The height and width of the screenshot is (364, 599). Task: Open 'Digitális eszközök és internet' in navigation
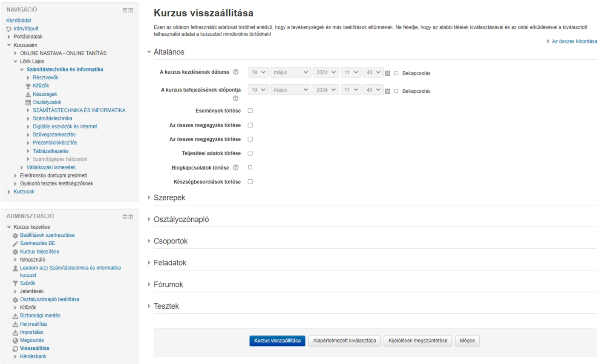tap(65, 126)
